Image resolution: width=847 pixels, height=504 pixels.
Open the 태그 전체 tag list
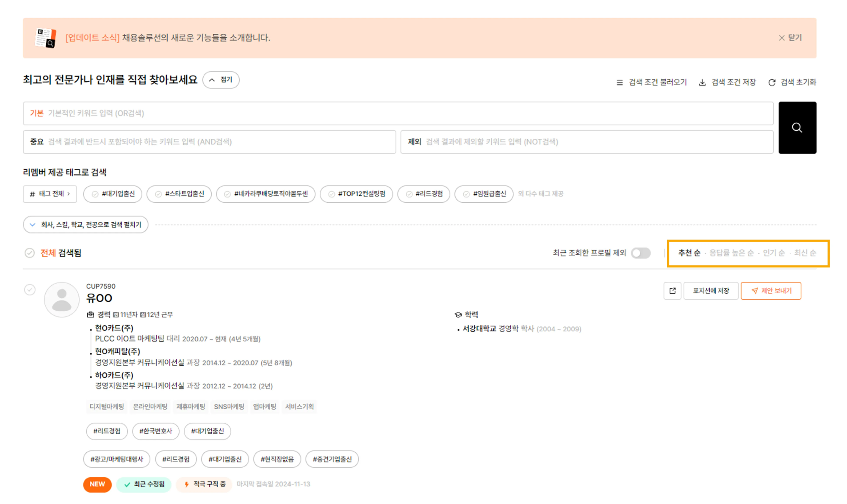[50, 194]
